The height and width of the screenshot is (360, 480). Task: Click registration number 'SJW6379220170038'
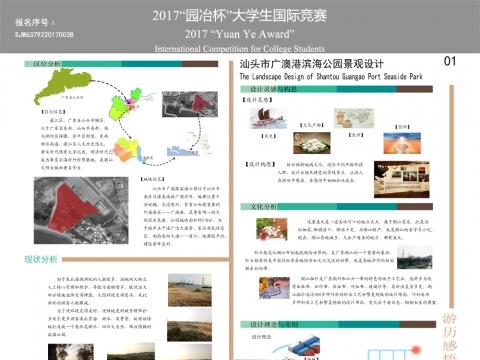(44, 34)
